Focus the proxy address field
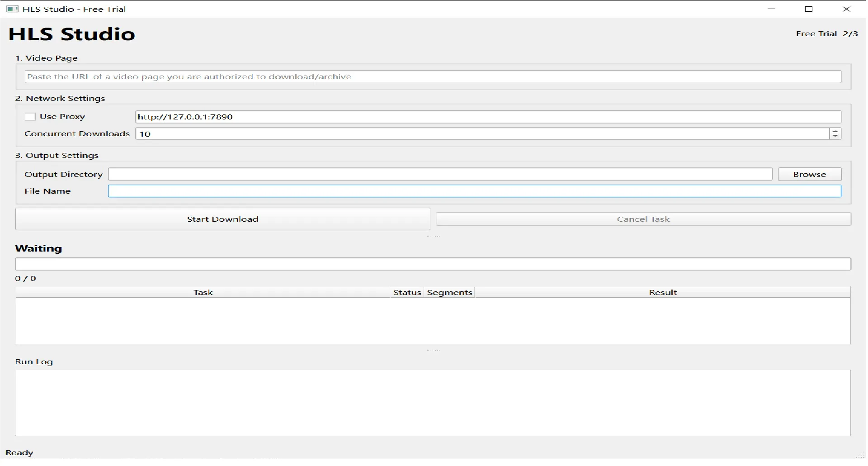 488,117
